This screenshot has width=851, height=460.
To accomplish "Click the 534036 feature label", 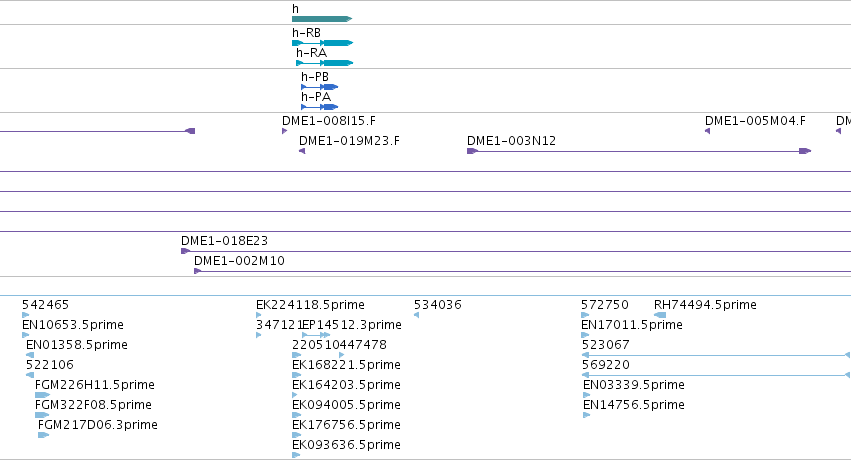I will pos(438,304).
